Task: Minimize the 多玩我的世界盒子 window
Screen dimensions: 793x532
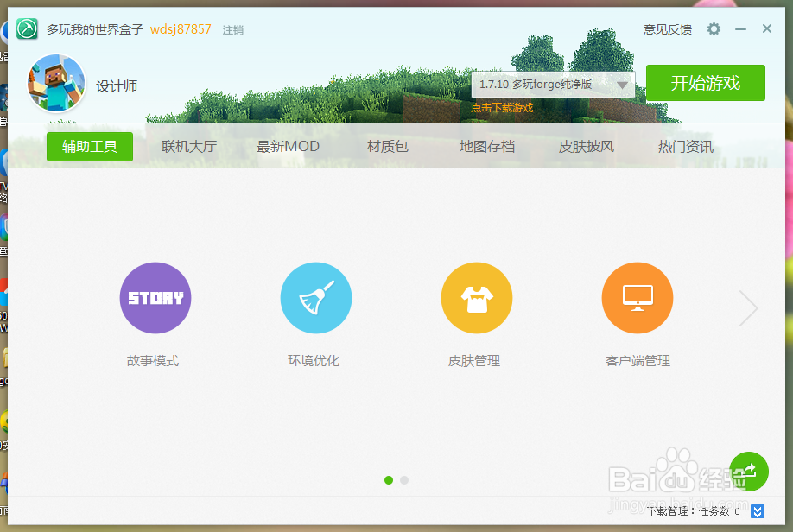Action: pos(740,29)
